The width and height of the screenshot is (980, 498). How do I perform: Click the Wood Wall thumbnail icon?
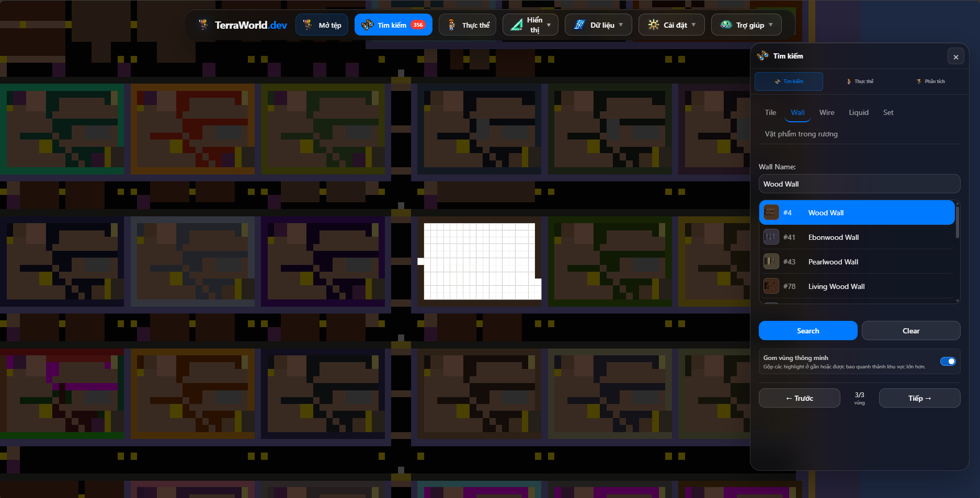pos(771,213)
